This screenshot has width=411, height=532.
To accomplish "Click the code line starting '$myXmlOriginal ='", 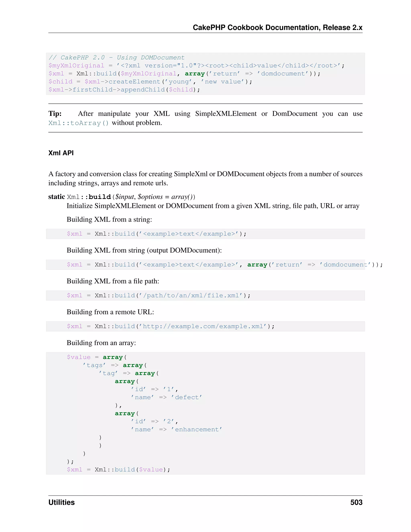I will pyautogui.click(x=196, y=65).
